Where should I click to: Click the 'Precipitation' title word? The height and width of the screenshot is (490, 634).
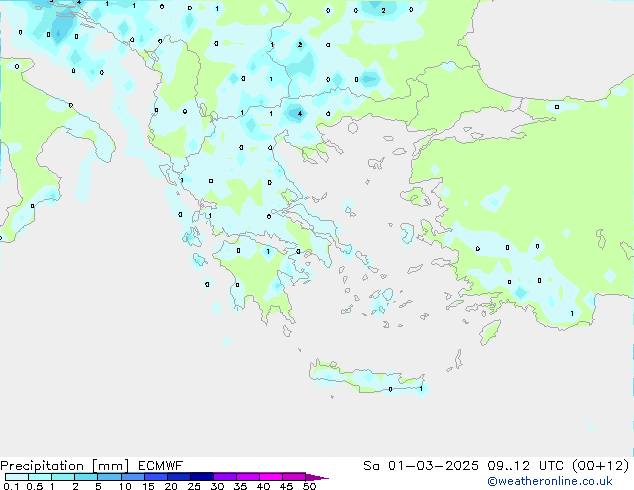[42, 466]
